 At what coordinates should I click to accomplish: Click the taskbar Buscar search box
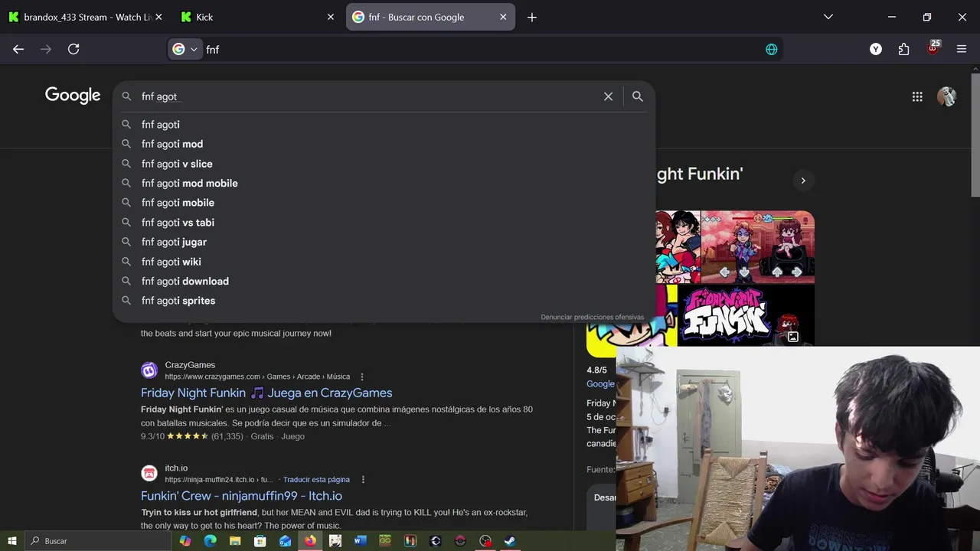[x=97, y=541]
